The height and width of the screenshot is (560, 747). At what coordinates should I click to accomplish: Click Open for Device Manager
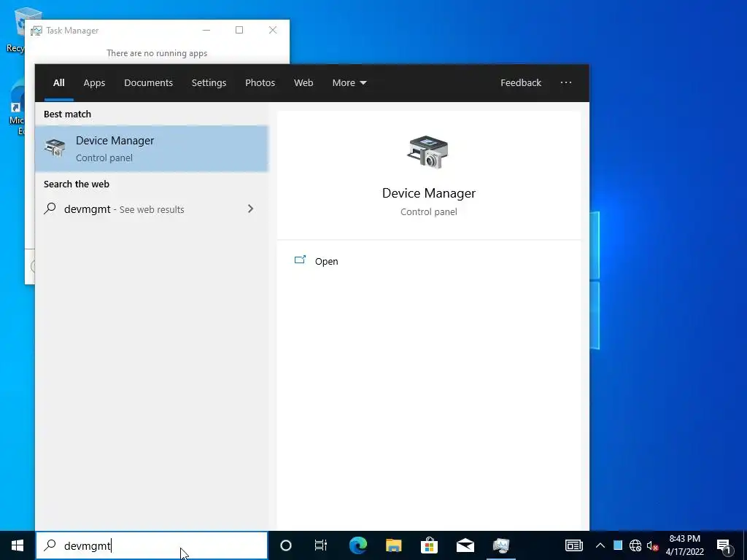point(326,261)
